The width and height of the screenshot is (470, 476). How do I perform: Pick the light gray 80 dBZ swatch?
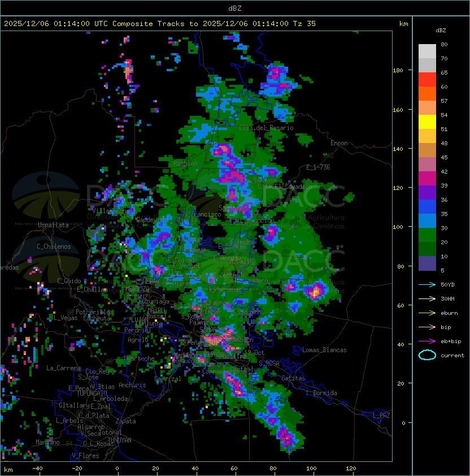coord(427,51)
